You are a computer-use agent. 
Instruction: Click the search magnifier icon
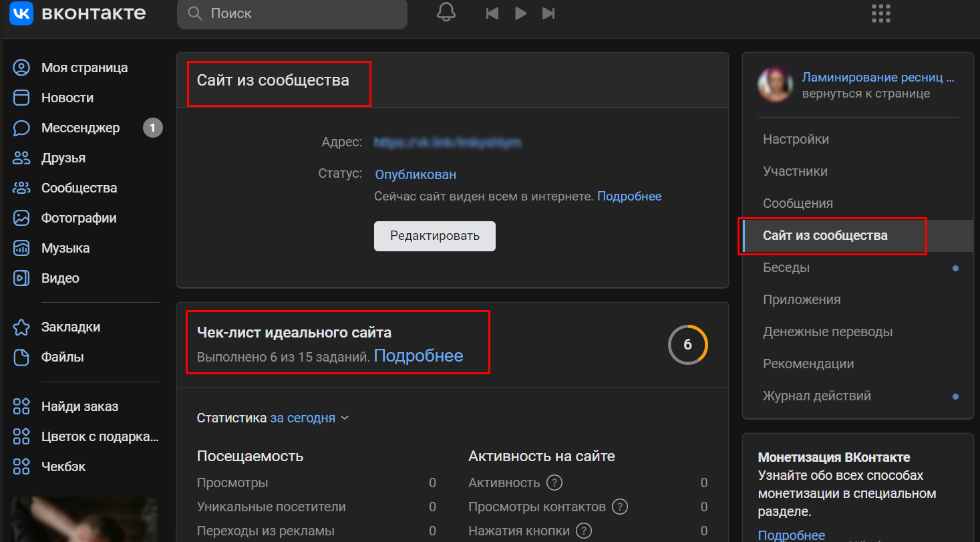[x=195, y=13]
